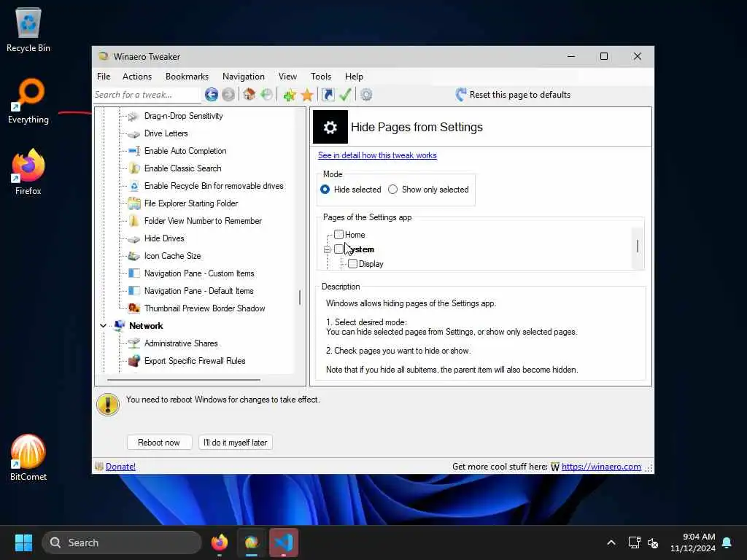Click the blue shortcut arrow toolbar icon

point(328,95)
